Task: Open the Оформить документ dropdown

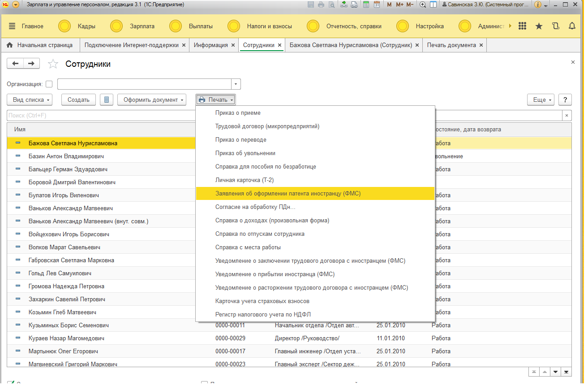Action: (x=152, y=100)
